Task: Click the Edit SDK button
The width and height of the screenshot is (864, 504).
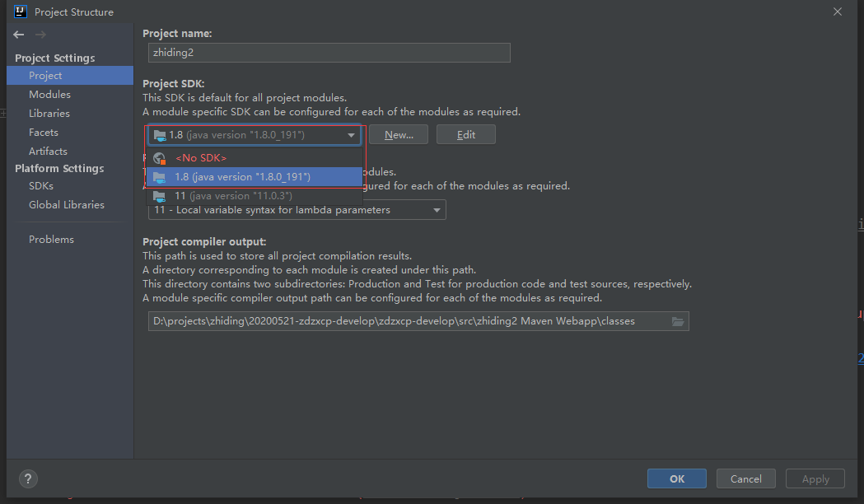Action: point(465,135)
